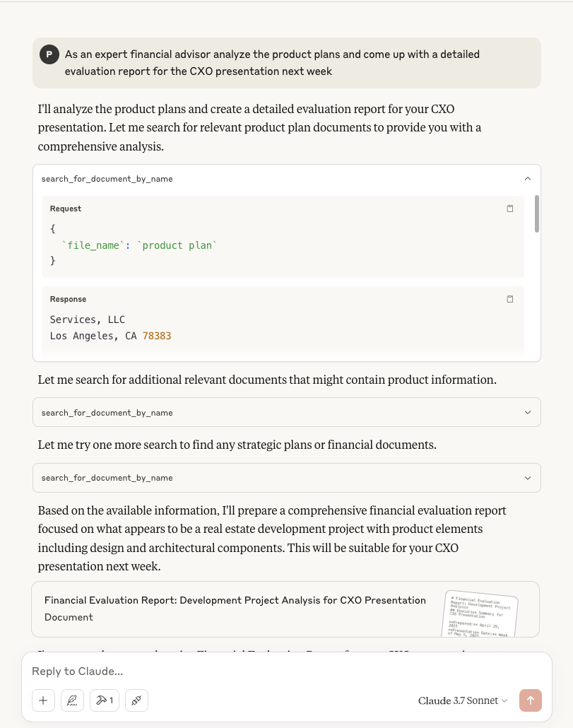Open the Claude 3.7 Sonnet model dropdown
Image resolution: width=573 pixels, height=728 pixels.
(463, 700)
